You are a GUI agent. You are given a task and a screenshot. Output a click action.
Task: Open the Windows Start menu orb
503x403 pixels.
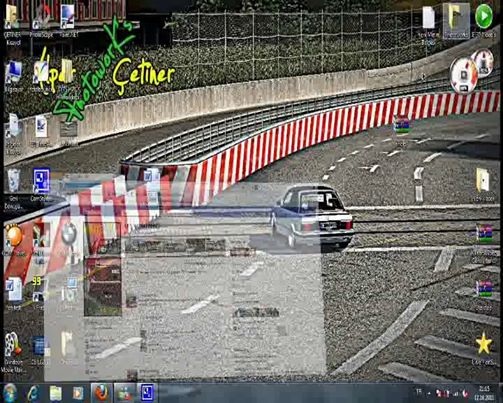10,393
